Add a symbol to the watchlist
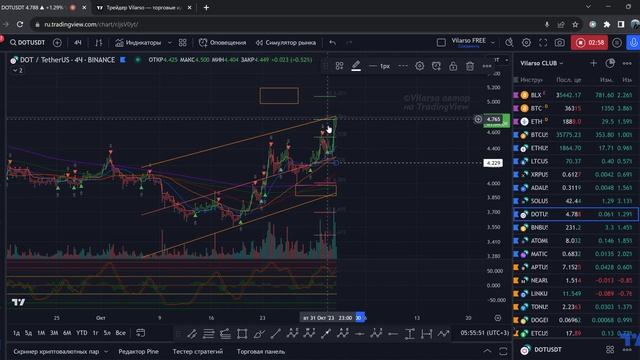This screenshot has width=640, height=360. click(593, 63)
